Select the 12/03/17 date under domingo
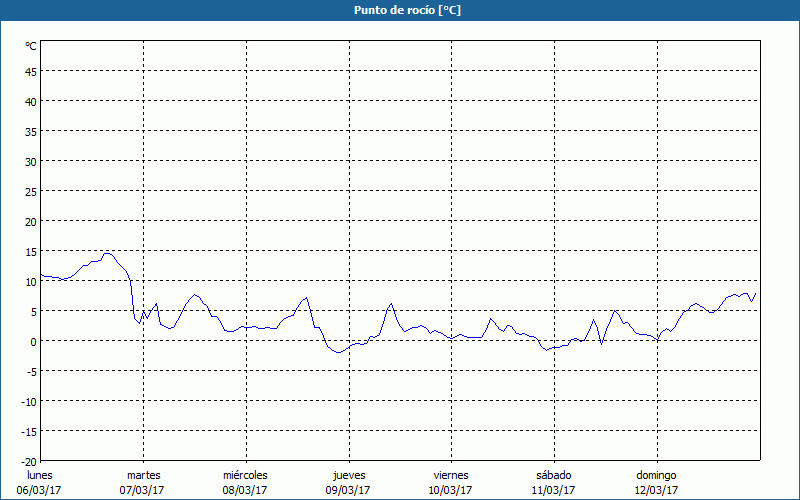The height and width of the screenshot is (500, 800). 656,490
